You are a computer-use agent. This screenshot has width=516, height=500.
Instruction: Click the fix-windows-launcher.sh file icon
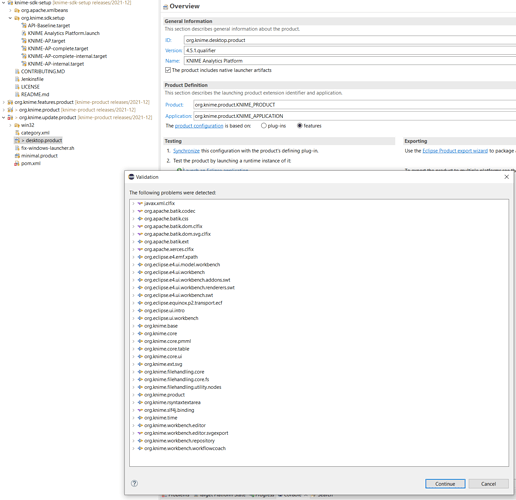coord(17,148)
